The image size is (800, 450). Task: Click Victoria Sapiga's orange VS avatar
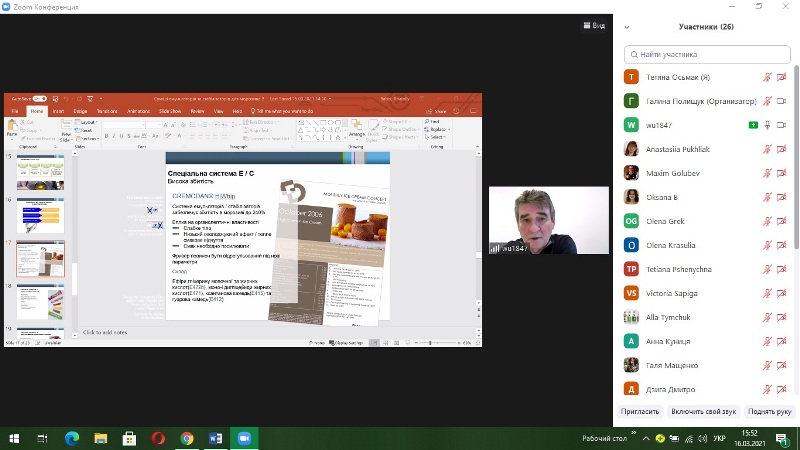coord(631,293)
